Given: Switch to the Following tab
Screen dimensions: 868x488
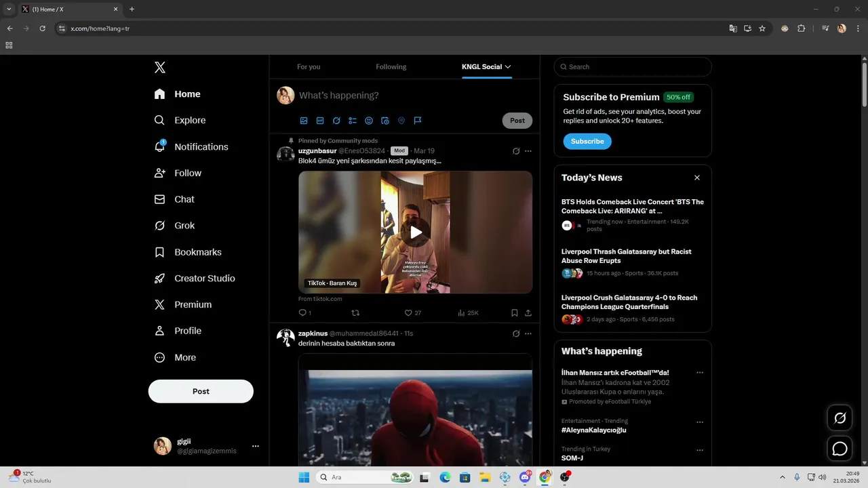Looking at the screenshot, I should pos(391,67).
